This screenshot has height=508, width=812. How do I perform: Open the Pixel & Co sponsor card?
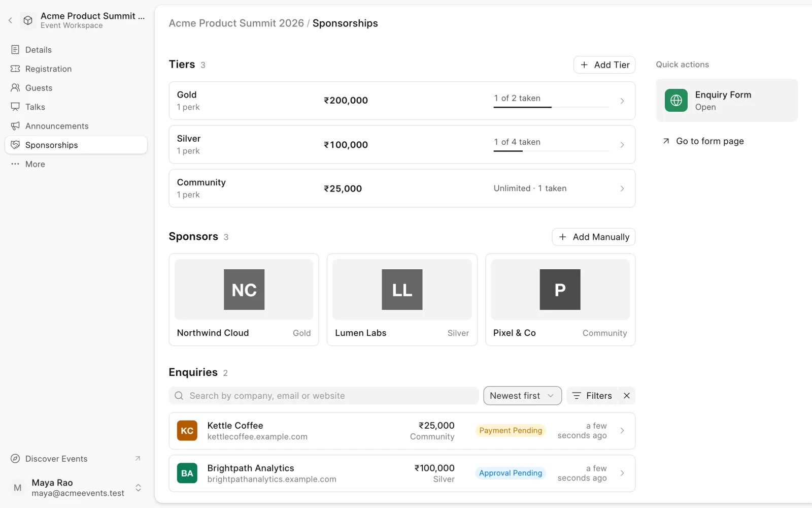(560, 300)
